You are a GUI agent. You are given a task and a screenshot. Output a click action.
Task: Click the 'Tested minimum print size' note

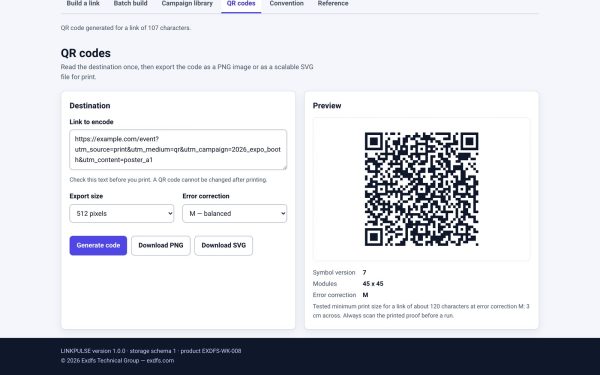[421, 311]
